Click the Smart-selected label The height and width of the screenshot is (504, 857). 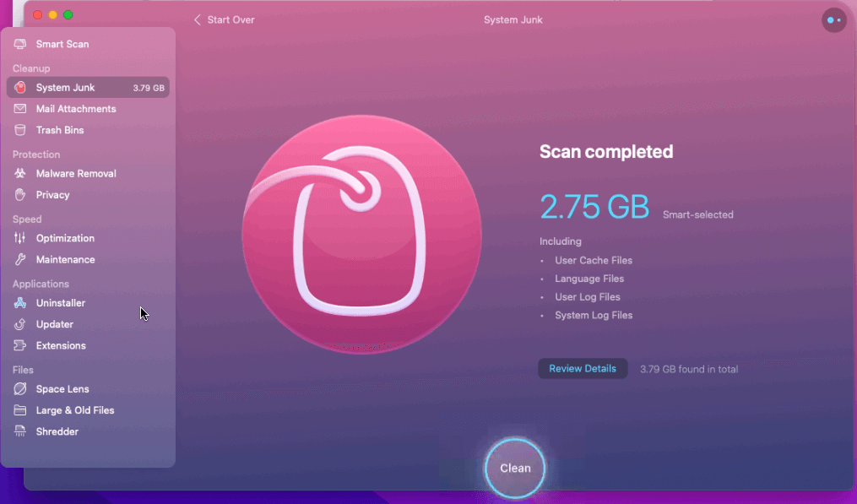pyautogui.click(x=698, y=214)
